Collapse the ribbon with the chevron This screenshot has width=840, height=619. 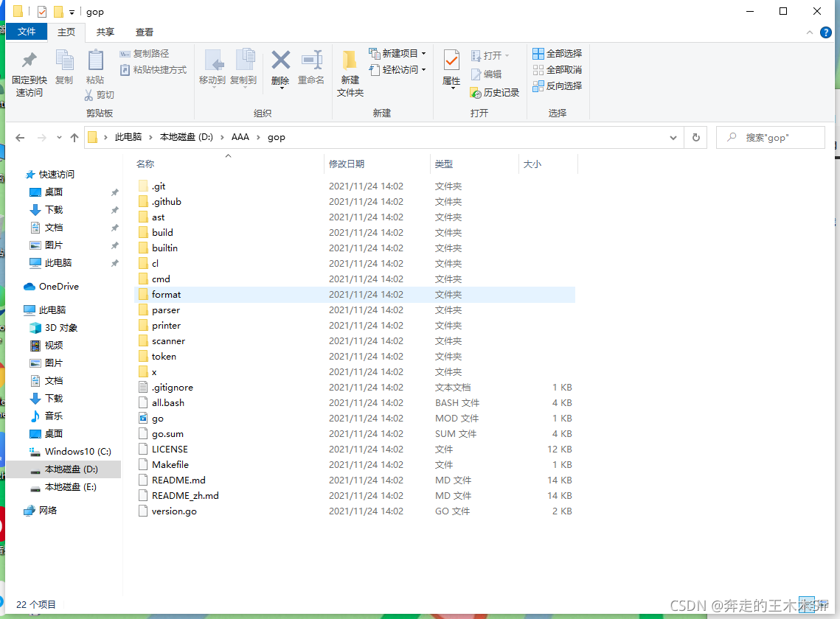pyautogui.click(x=809, y=32)
